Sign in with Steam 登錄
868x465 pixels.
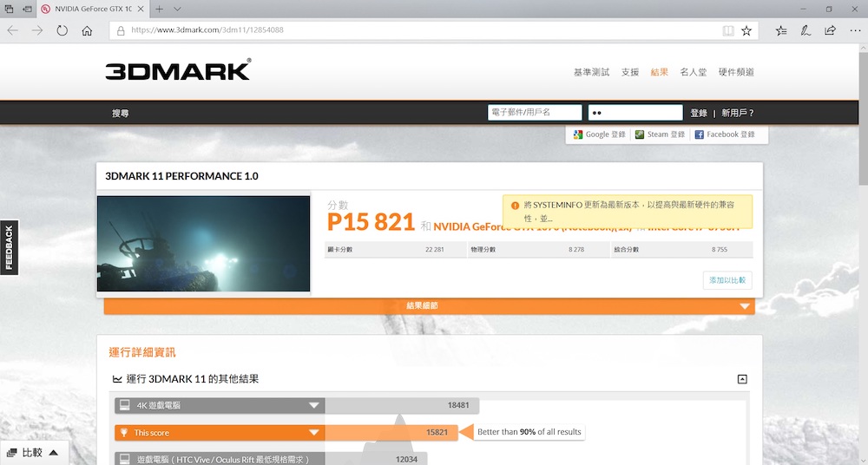coord(660,134)
